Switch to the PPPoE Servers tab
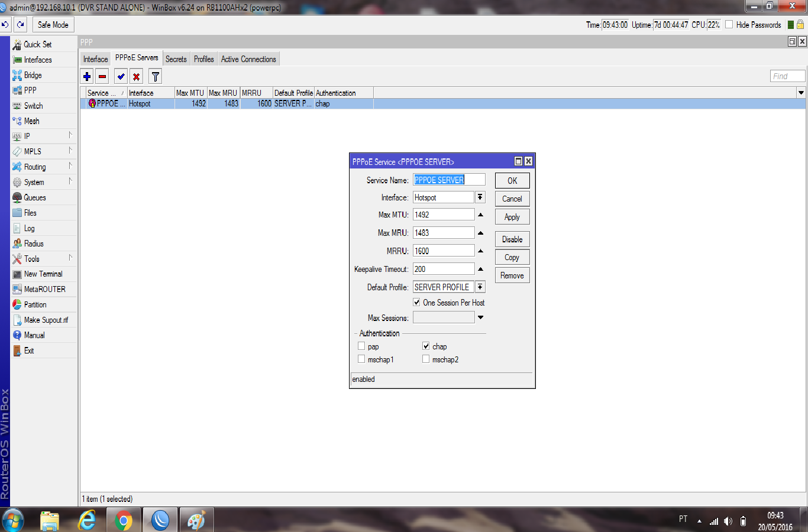The height and width of the screenshot is (532, 808). pos(137,58)
